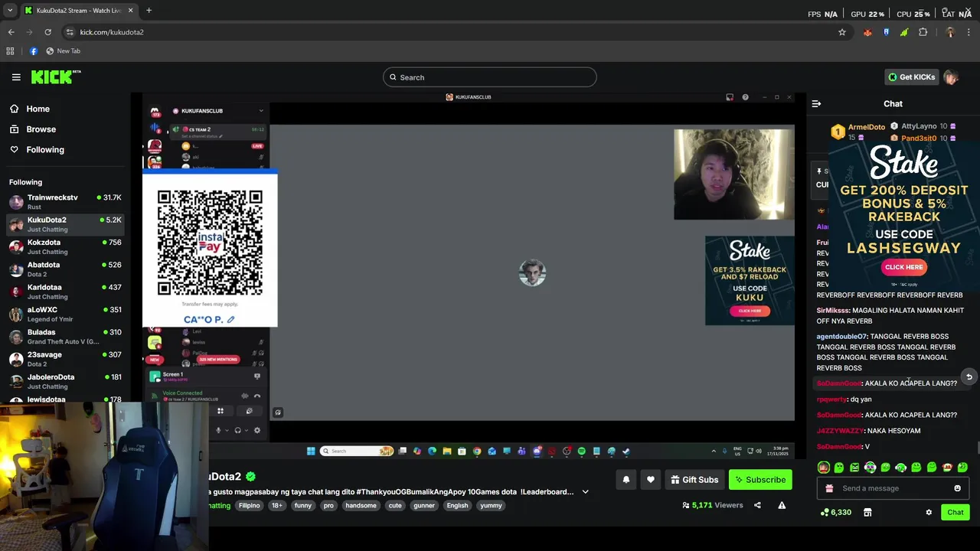Image resolution: width=980 pixels, height=551 pixels.
Task: Click SirMiksss username in chat
Action: (x=832, y=311)
